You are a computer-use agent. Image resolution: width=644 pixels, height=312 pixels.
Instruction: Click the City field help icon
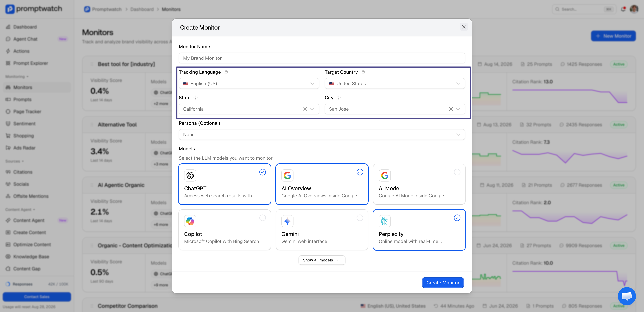(x=338, y=98)
